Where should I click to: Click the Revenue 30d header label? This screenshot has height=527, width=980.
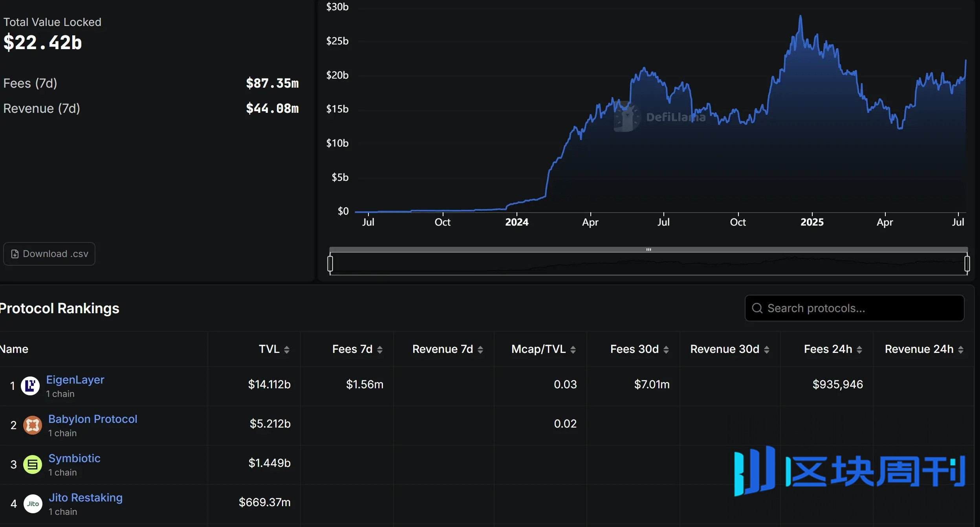(725, 349)
